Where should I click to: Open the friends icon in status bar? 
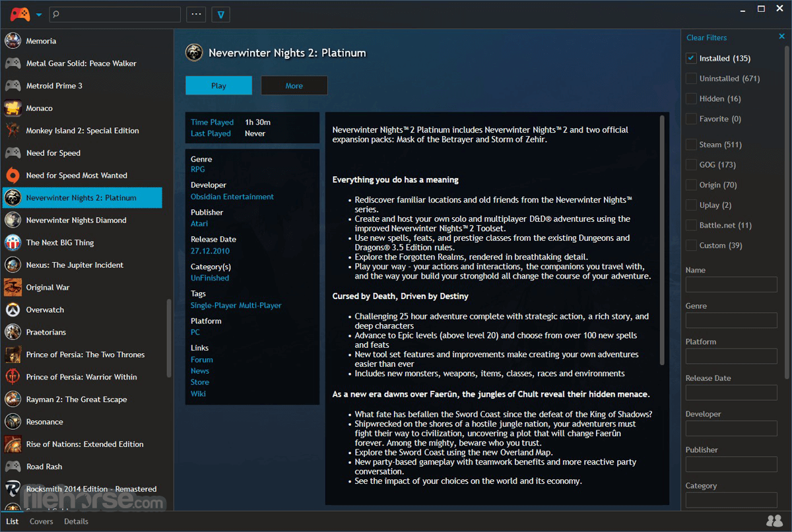point(775,521)
